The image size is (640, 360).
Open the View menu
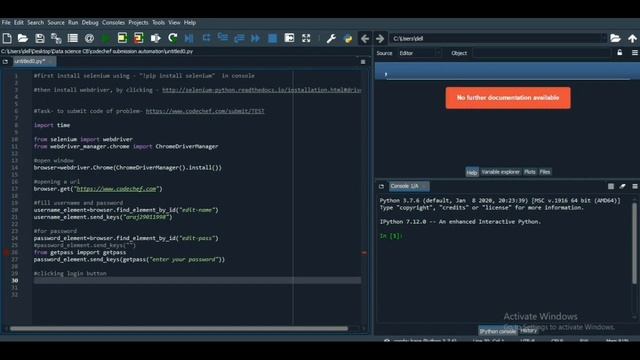tap(174, 22)
